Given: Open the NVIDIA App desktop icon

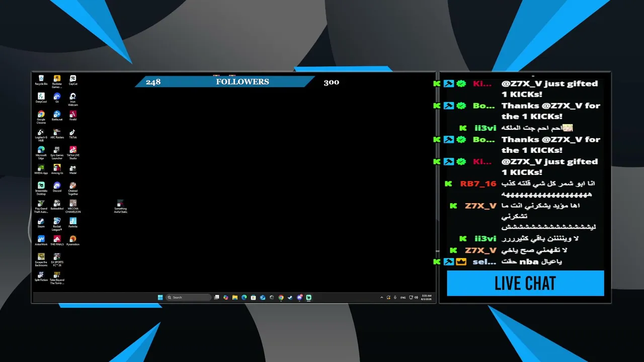Looking at the screenshot, I should click(41, 169).
